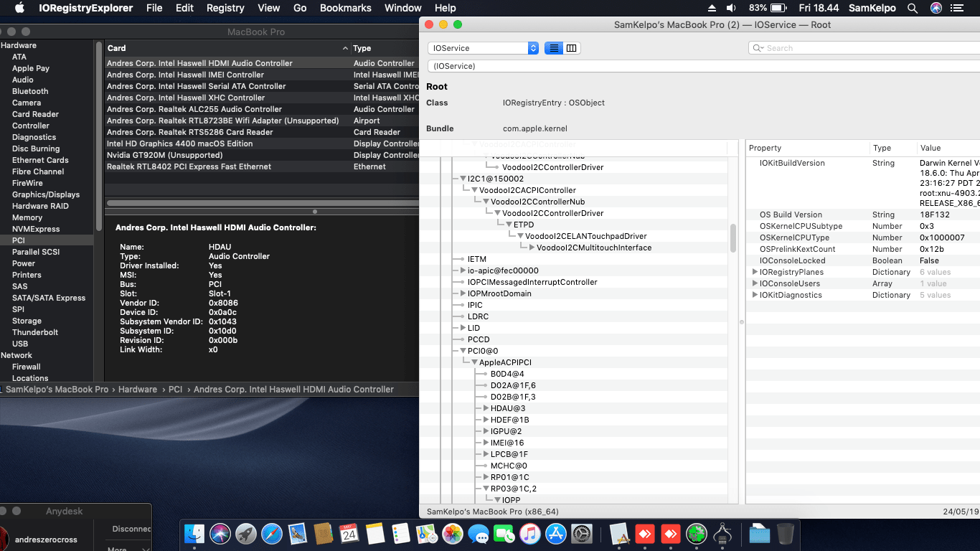The height and width of the screenshot is (551, 980).
Task: Open the Registry menu
Action: 225,8
